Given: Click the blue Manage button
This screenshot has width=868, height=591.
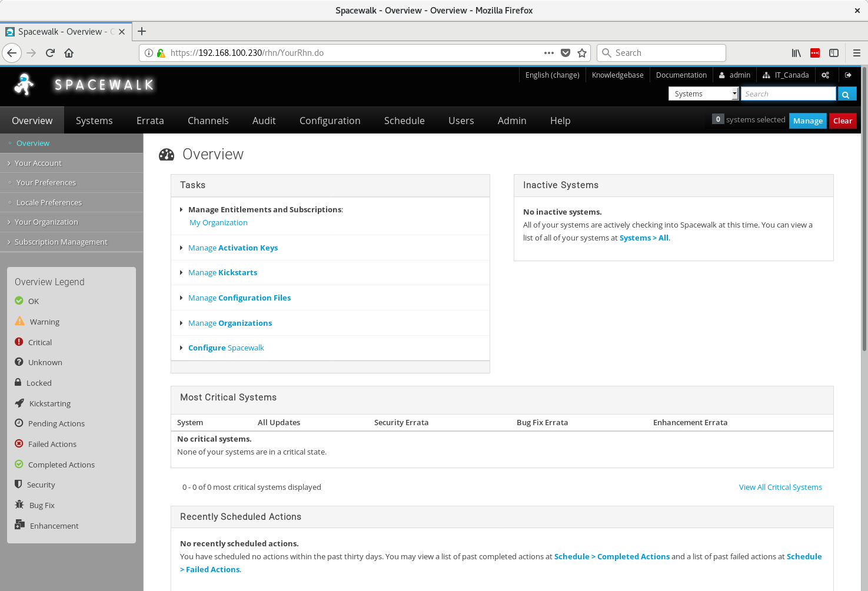Looking at the screenshot, I should 807,121.
